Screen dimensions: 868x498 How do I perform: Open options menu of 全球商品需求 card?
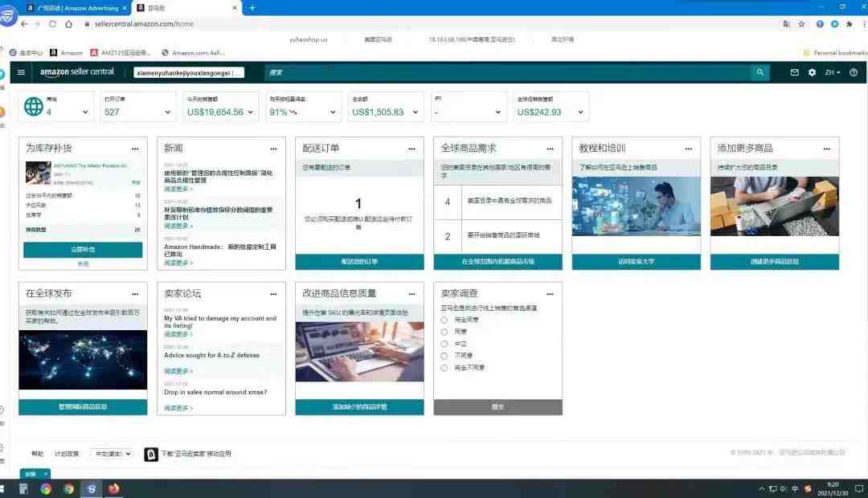(x=551, y=149)
